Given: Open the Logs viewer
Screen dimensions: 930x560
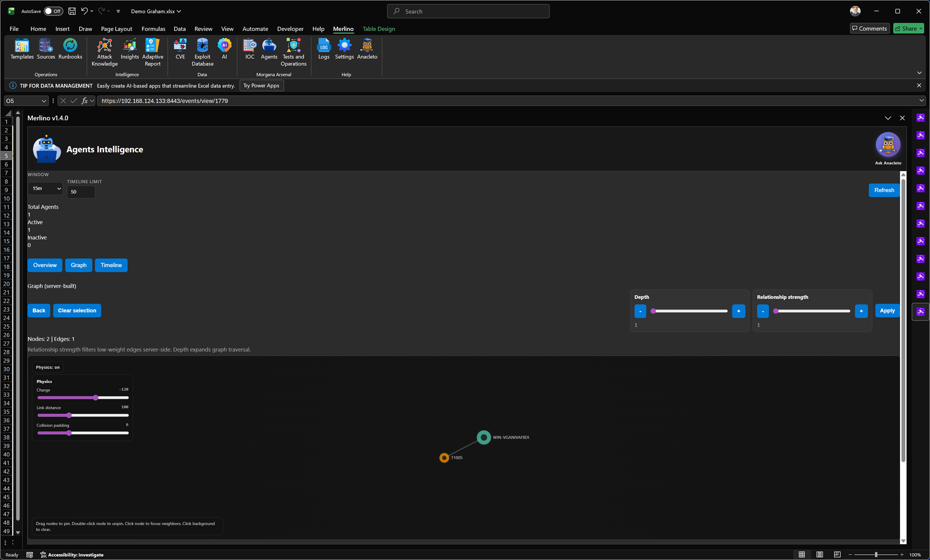Looking at the screenshot, I should (324, 49).
